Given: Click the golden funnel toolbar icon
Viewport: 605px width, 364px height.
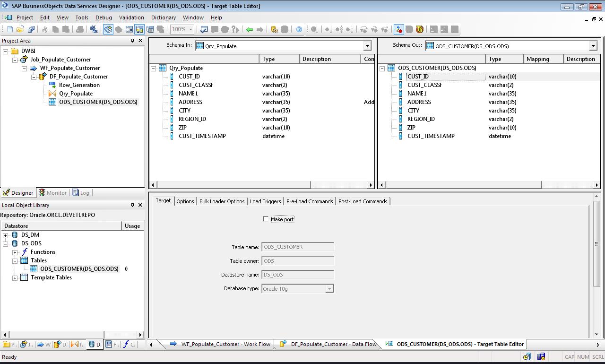Looking at the screenshot, I should pos(420,29).
